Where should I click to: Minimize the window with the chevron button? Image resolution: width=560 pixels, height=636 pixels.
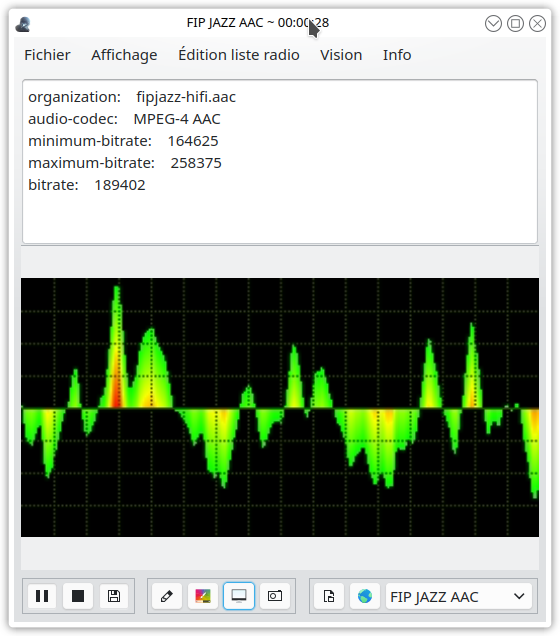(x=493, y=24)
